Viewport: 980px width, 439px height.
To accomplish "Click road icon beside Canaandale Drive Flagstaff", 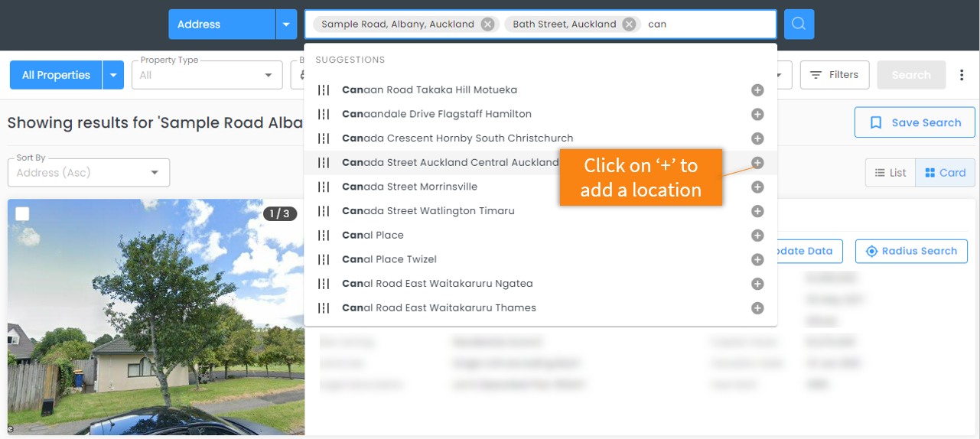I will click(x=324, y=115).
